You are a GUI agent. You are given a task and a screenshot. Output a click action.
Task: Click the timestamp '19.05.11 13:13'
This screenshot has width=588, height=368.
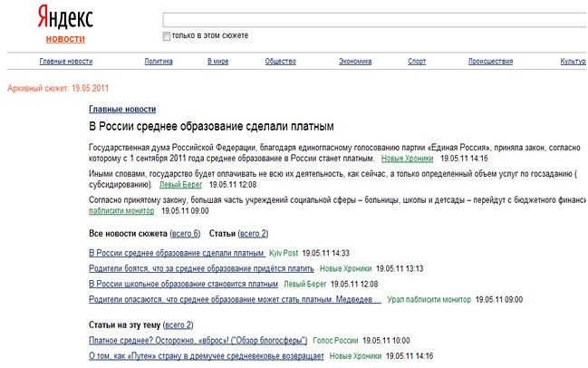(x=400, y=268)
